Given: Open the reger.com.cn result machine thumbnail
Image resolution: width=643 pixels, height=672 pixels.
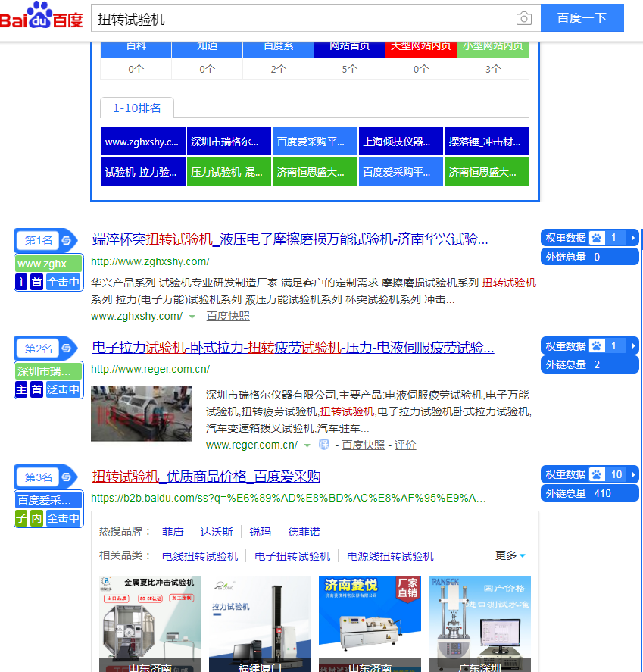Looking at the screenshot, I should point(141,414).
